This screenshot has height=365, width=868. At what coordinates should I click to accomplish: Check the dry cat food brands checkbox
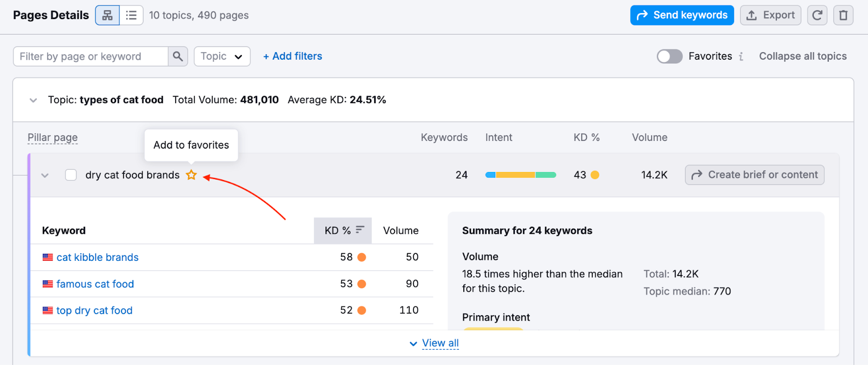click(71, 175)
